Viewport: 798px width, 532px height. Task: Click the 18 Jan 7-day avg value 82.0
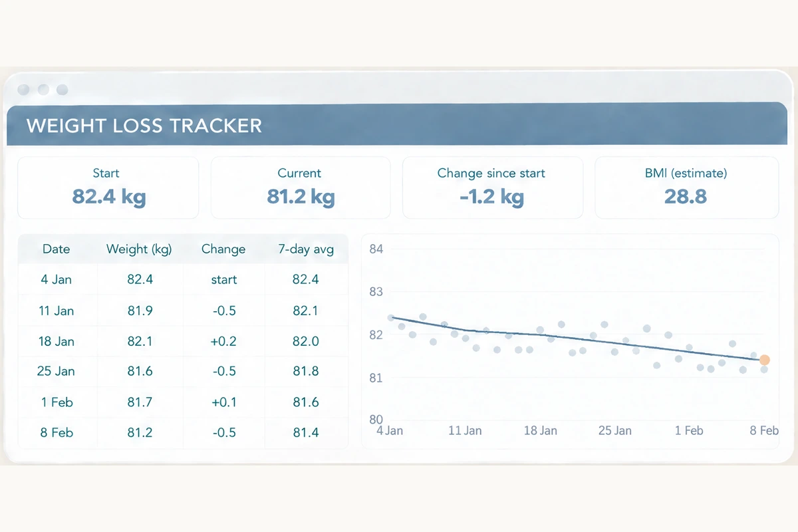click(306, 341)
